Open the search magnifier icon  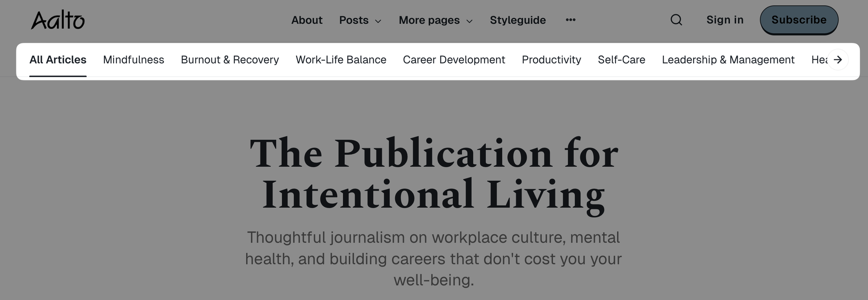676,20
